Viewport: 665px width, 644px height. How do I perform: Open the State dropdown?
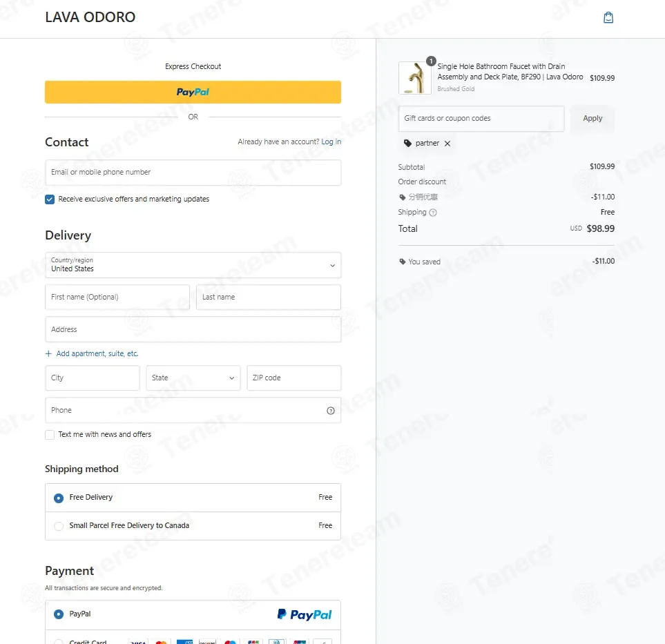coord(193,378)
